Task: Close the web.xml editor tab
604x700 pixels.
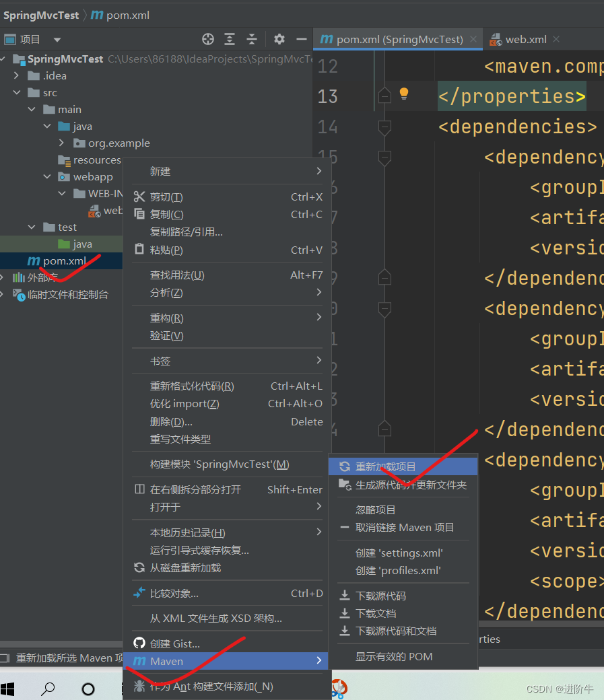Action: click(x=556, y=39)
